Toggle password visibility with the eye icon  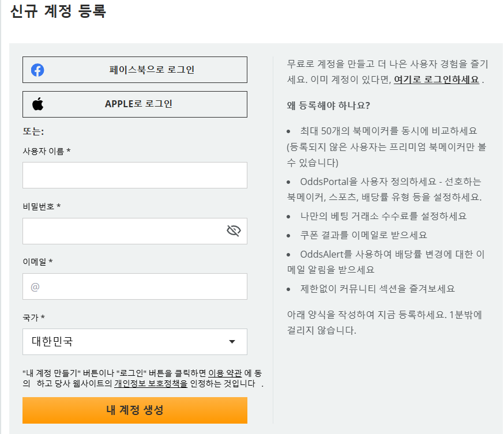[234, 231]
